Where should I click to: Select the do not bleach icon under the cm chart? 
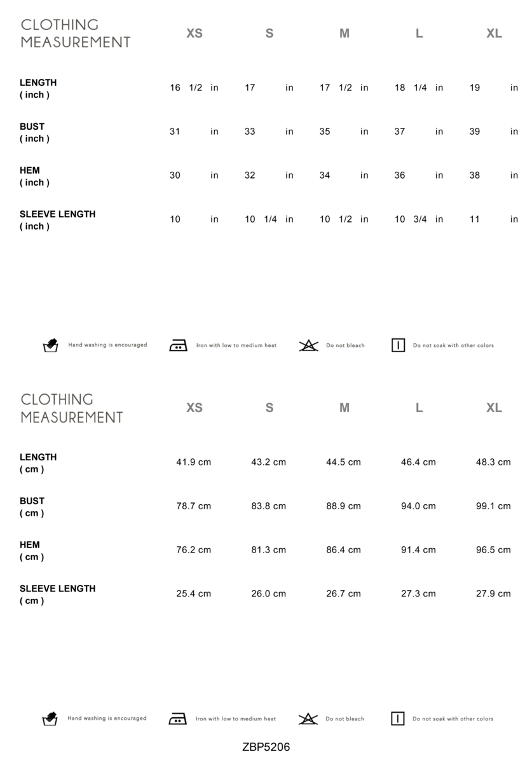coord(308,719)
